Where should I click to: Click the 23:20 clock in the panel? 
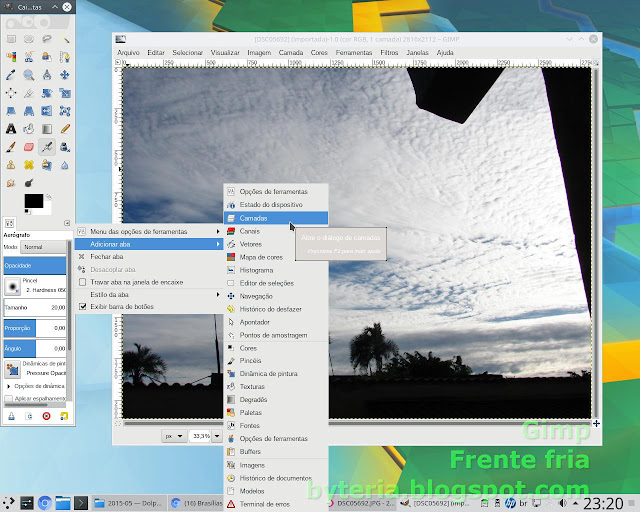[x=603, y=503]
